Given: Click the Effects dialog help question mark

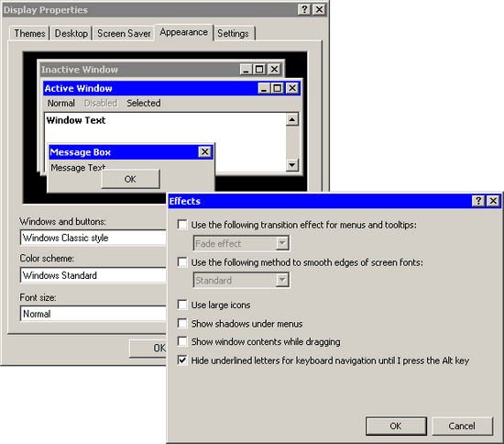Looking at the screenshot, I should 478,201.
